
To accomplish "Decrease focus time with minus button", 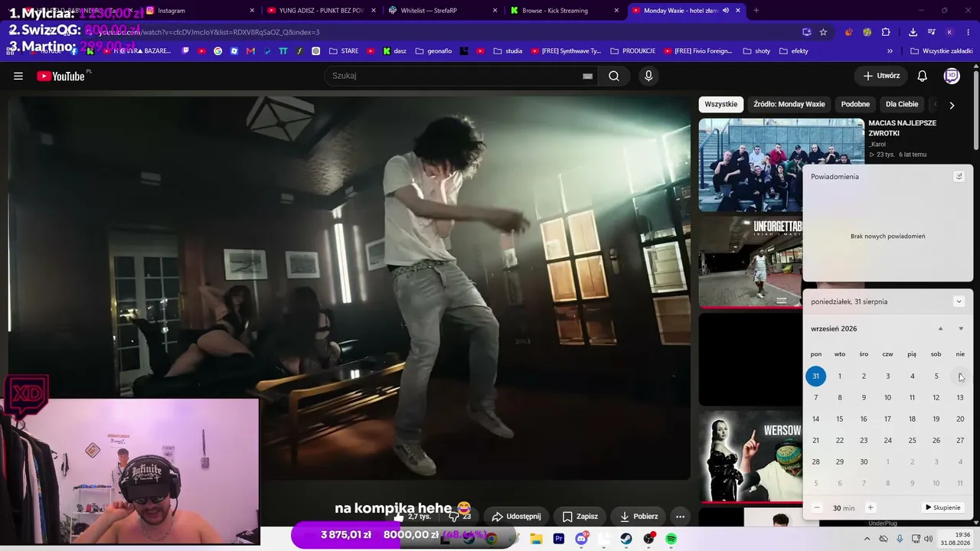I will point(817,507).
